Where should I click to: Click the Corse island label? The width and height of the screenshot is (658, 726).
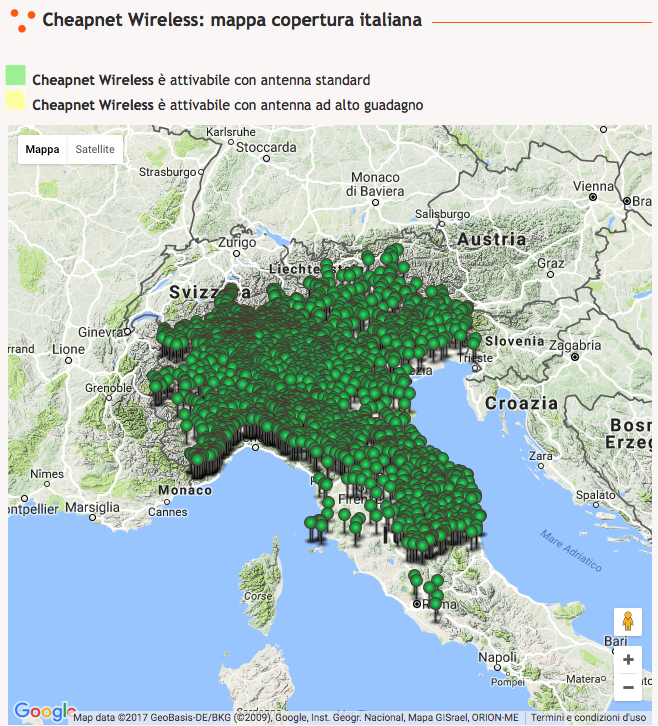tap(257, 596)
